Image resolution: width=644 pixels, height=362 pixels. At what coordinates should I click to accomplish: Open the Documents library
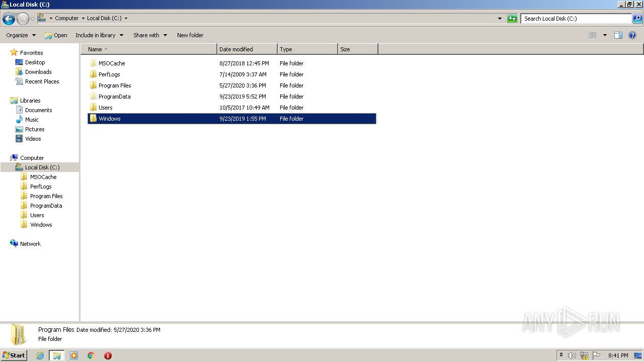38,110
